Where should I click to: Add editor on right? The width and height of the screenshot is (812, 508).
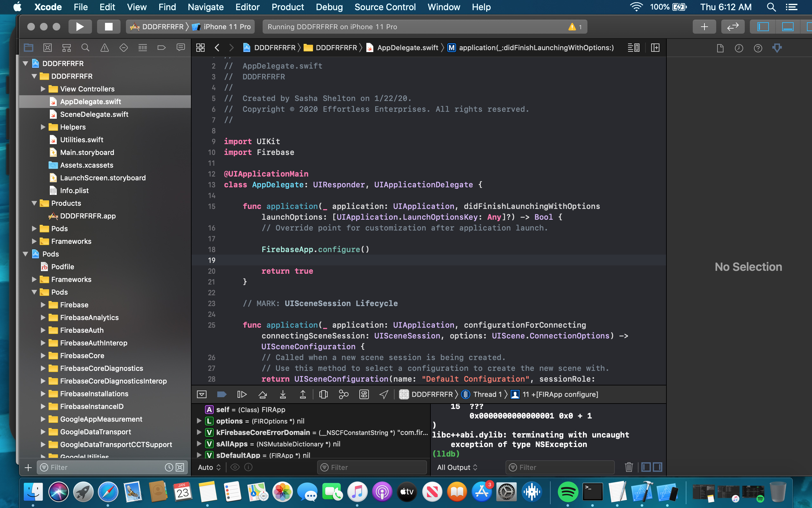655,48
